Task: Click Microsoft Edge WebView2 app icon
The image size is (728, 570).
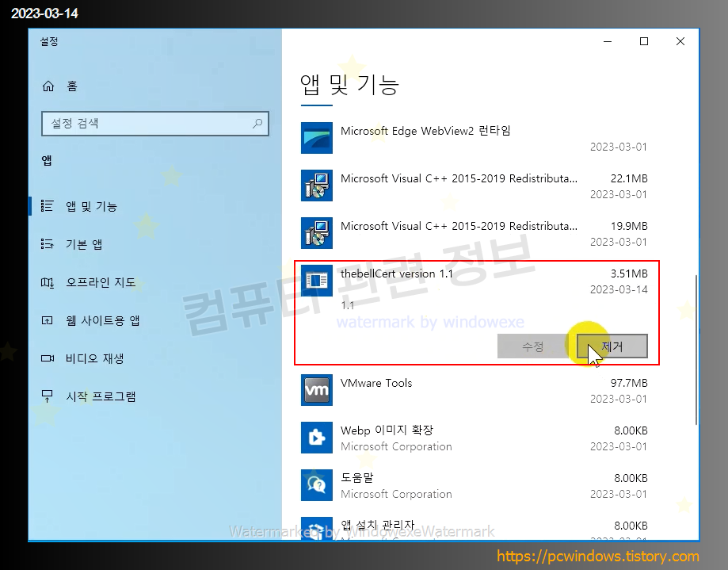Action: 317,138
